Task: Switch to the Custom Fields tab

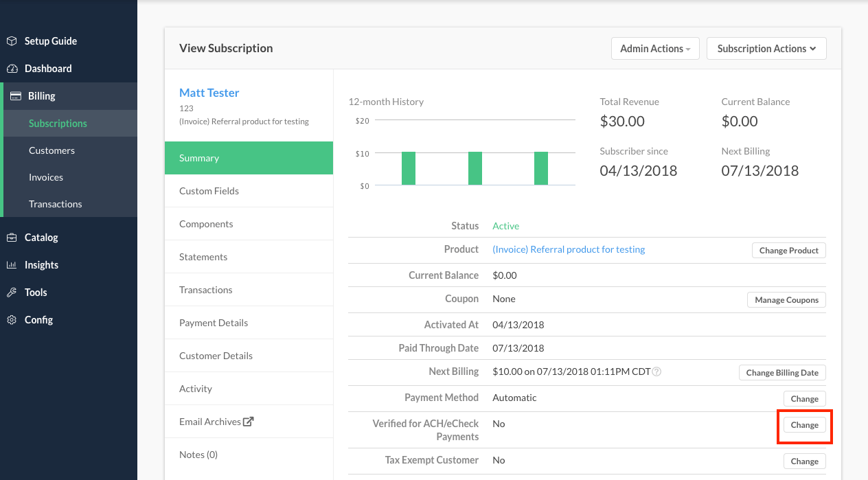Action: pyautogui.click(x=249, y=191)
